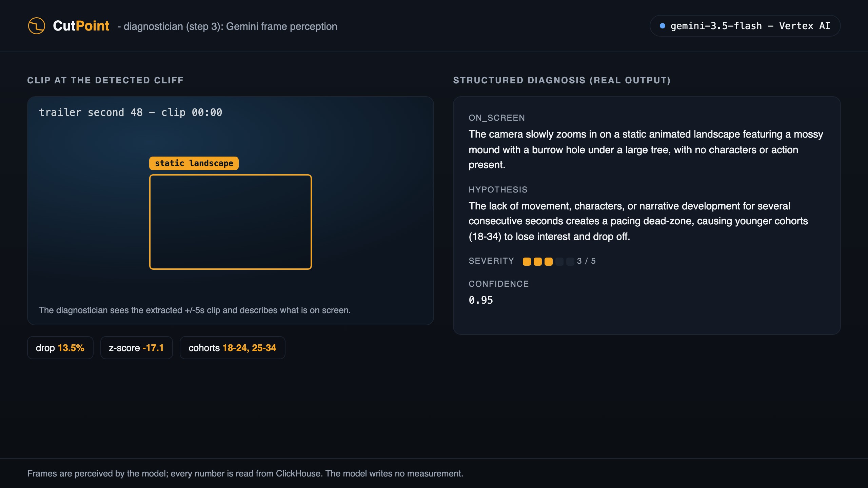This screenshot has width=868, height=488.
Task: Click the first orange severity square
Action: 527,261
